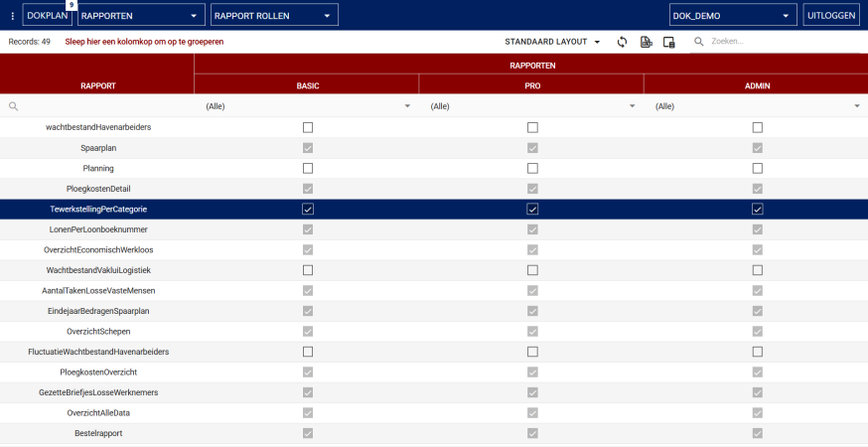Image resolution: width=868 pixels, height=447 pixels.
Task: Click the magnifier icon beside Zoeken
Action: point(699,42)
